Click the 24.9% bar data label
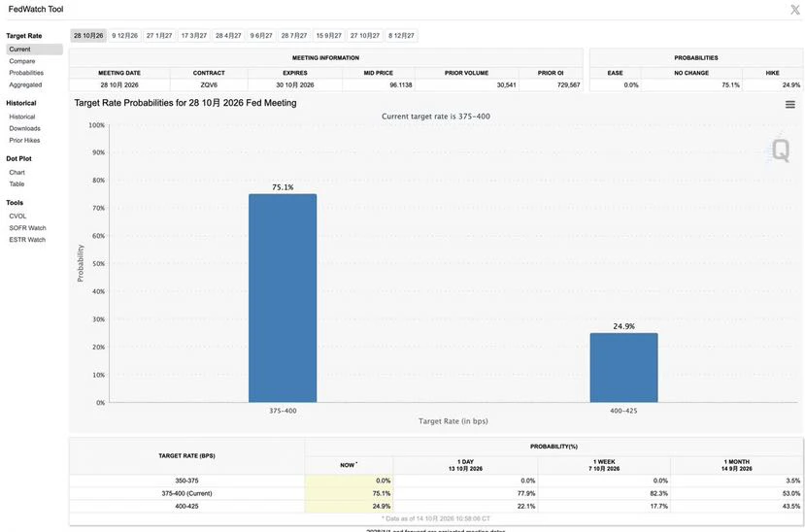 click(x=623, y=326)
